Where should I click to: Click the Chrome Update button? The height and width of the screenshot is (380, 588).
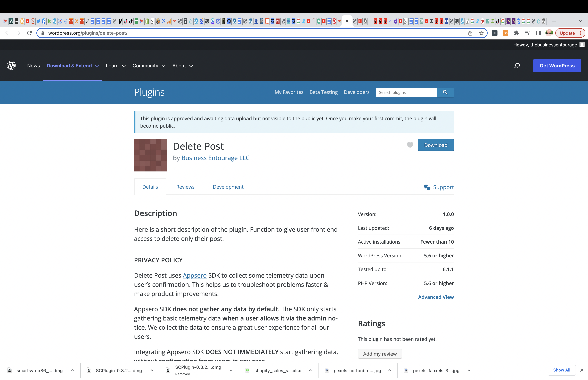tap(567, 33)
